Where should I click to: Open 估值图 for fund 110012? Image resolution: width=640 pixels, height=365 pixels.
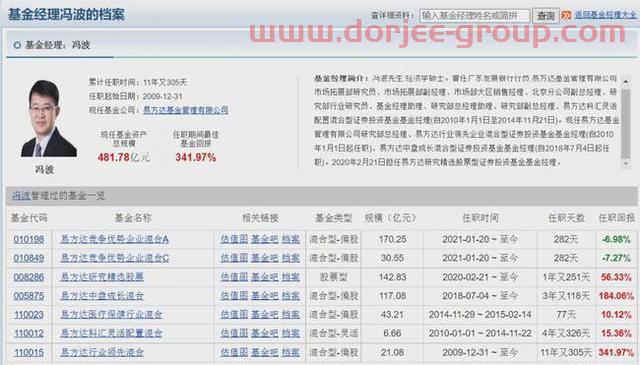234,333
